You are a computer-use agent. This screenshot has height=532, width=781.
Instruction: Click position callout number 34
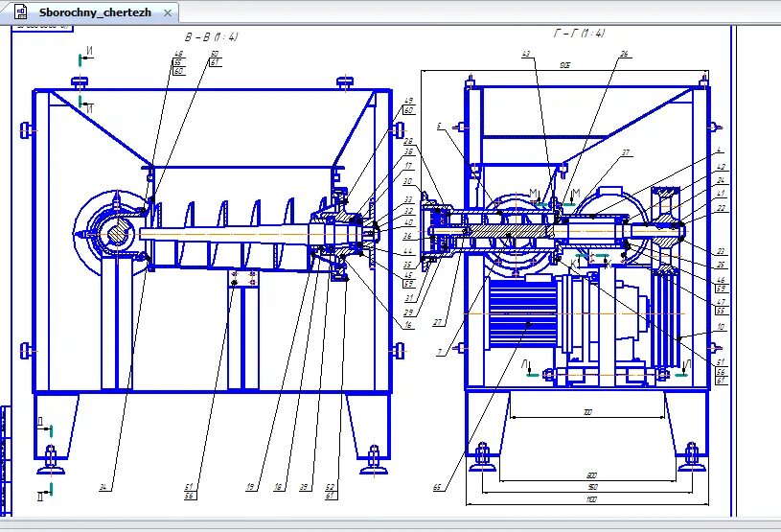103,487
